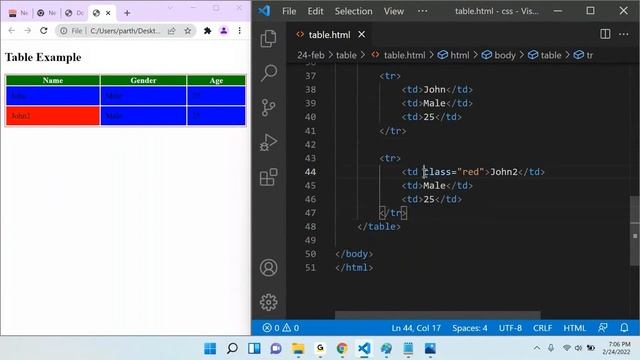The image size is (640, 360).
Task: Open the Source Control view
Action: coord(268,108)
